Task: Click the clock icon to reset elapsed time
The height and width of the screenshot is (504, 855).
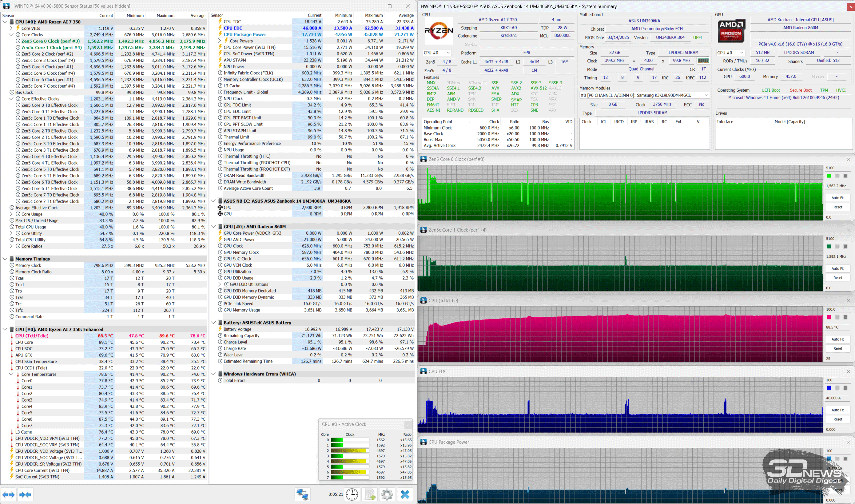Action: coord(352,494)
